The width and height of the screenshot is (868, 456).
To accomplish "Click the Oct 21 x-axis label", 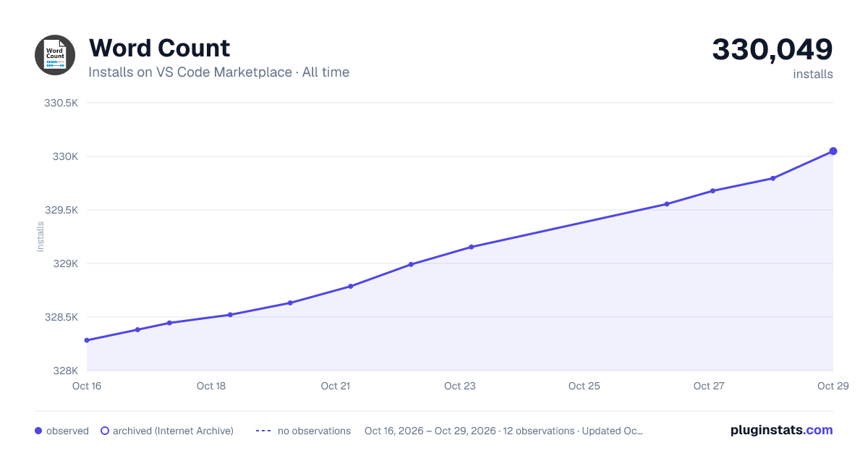I will coord(336,386).
